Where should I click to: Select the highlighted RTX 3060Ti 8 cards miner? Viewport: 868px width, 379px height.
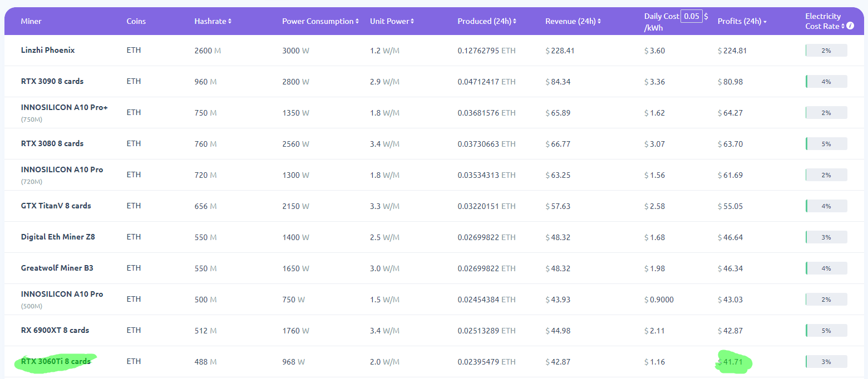[56, 361]
